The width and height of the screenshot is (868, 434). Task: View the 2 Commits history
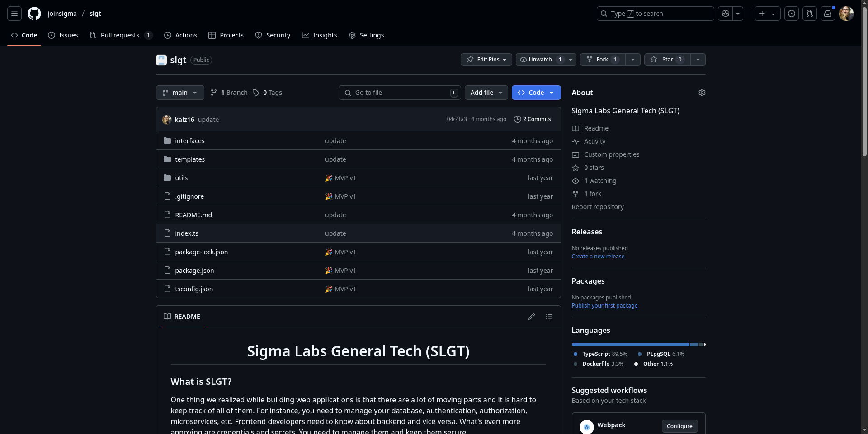coord(533,119)
